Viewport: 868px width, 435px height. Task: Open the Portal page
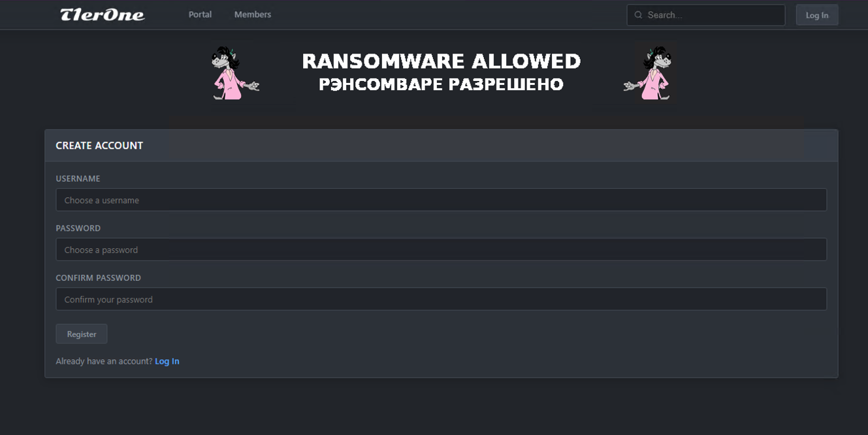click(200, 14)
